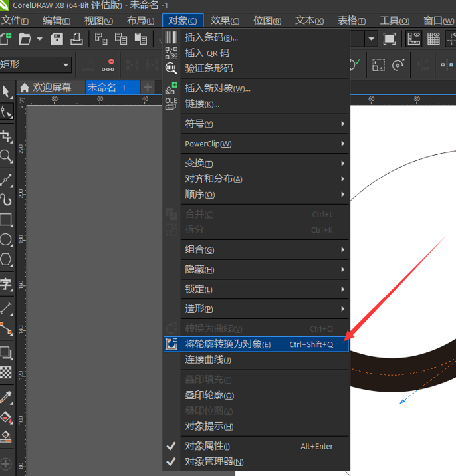Select the Rectangle tool
456x476 pixels.
tap(6, 219)
